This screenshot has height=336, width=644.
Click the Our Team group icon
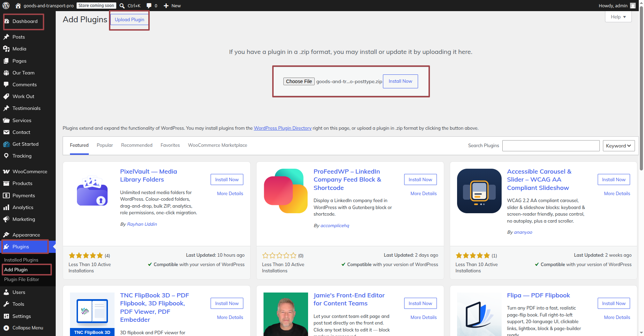click(6, 73)
